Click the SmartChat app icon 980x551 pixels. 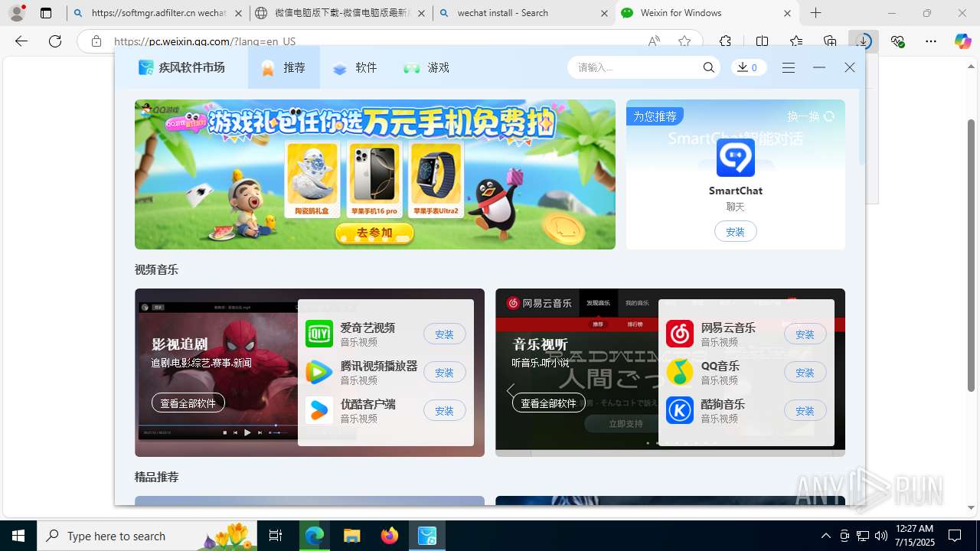click(x=736, y=158)
